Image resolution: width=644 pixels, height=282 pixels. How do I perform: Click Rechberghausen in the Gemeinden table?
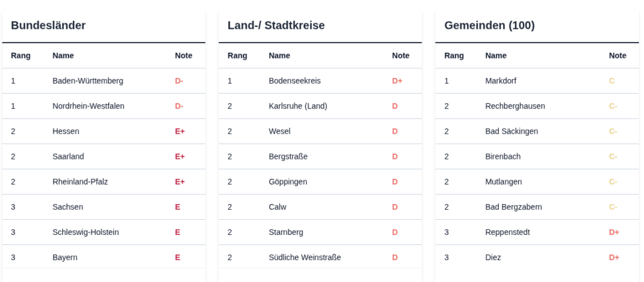(x=514, y=106)
